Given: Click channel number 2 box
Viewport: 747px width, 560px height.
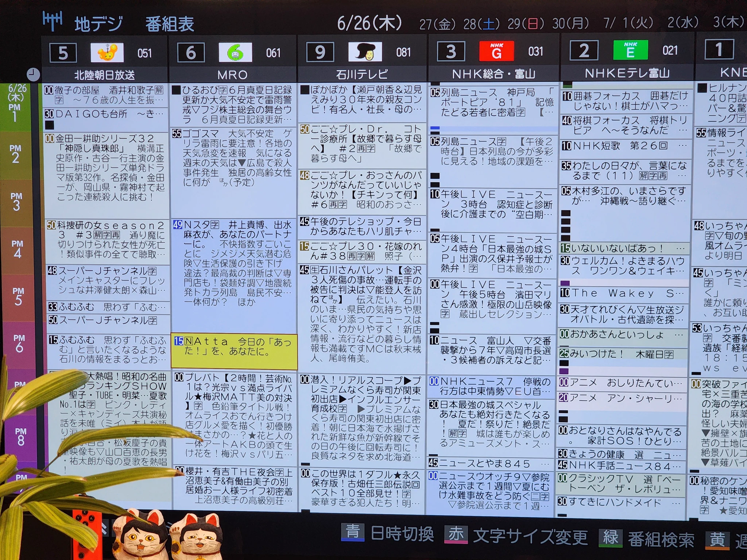Looking at the screenshot, I should pos(584,50).
